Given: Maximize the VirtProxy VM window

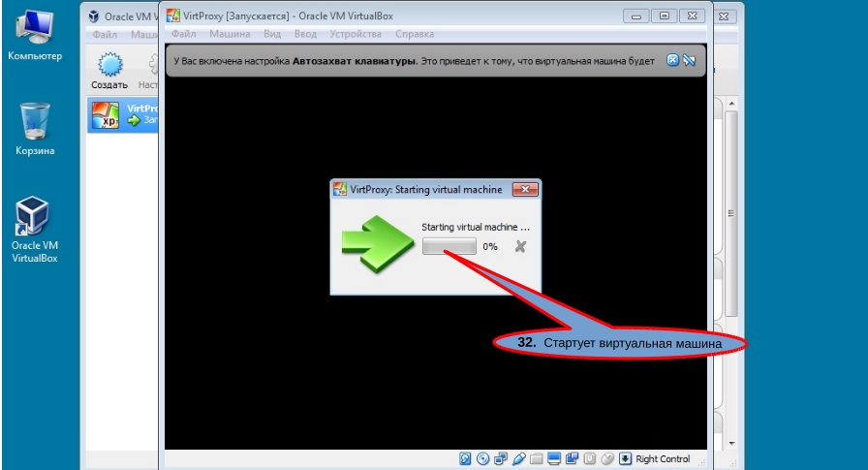Looking at the screenshot, I should (664, 16).
